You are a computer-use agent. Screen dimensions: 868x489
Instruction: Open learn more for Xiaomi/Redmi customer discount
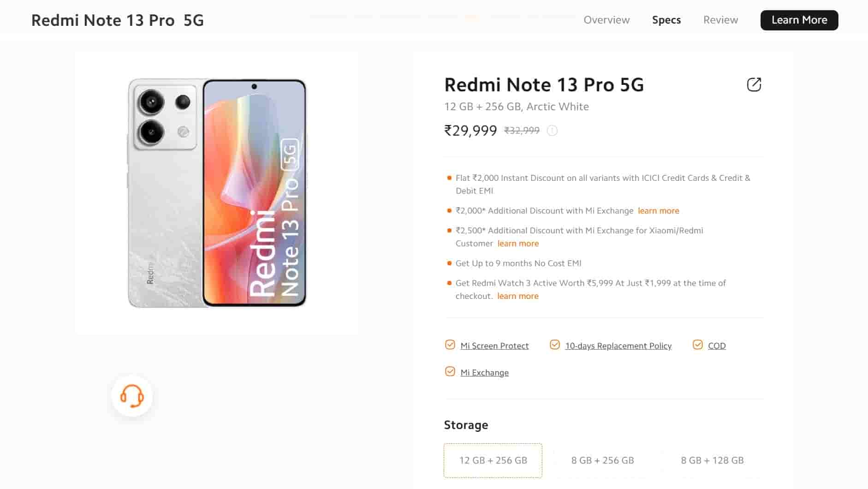[517, 243]
